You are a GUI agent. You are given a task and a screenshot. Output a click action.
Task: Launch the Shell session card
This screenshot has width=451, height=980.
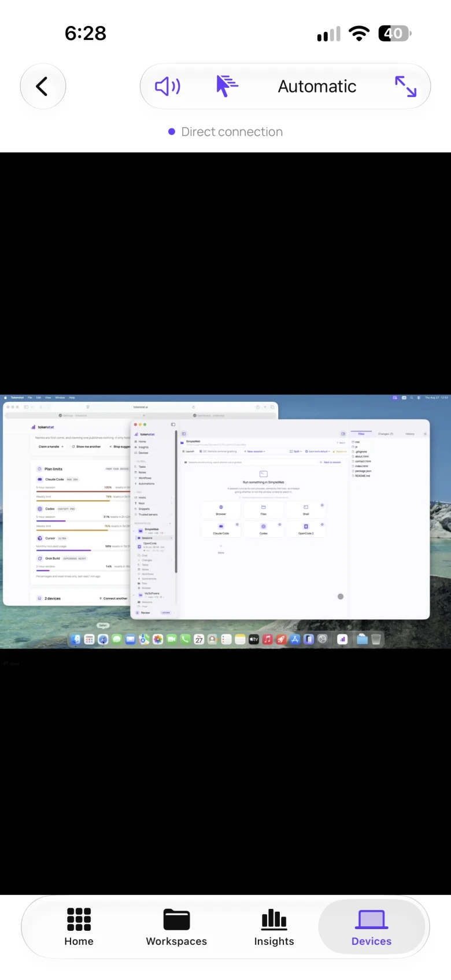[x=306, y=509]
